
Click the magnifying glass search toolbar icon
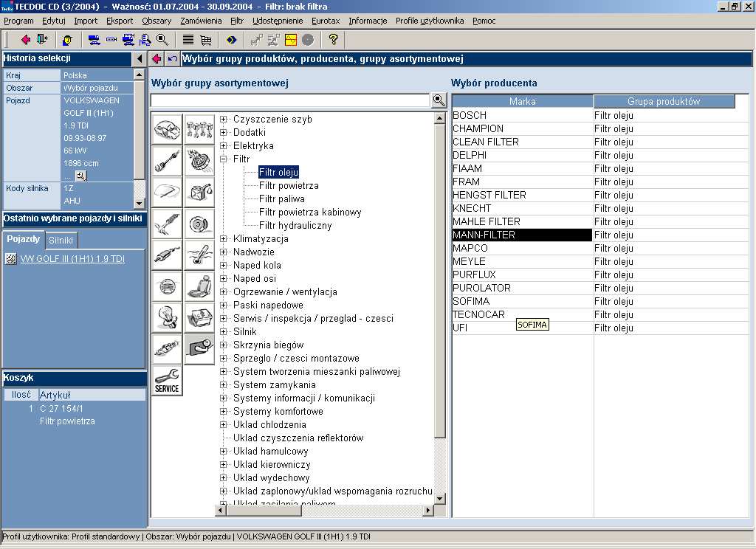tap(162, 40)
